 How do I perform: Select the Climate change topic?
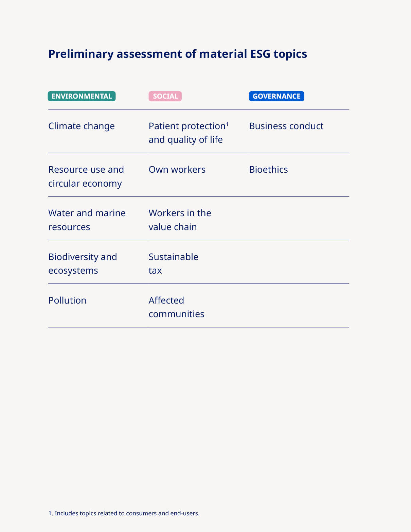[82, 126]
